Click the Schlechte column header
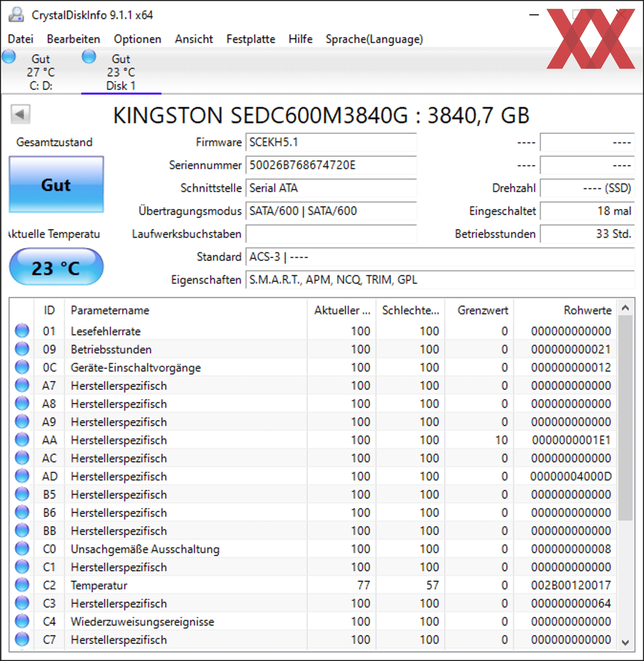 coord(411,311)
